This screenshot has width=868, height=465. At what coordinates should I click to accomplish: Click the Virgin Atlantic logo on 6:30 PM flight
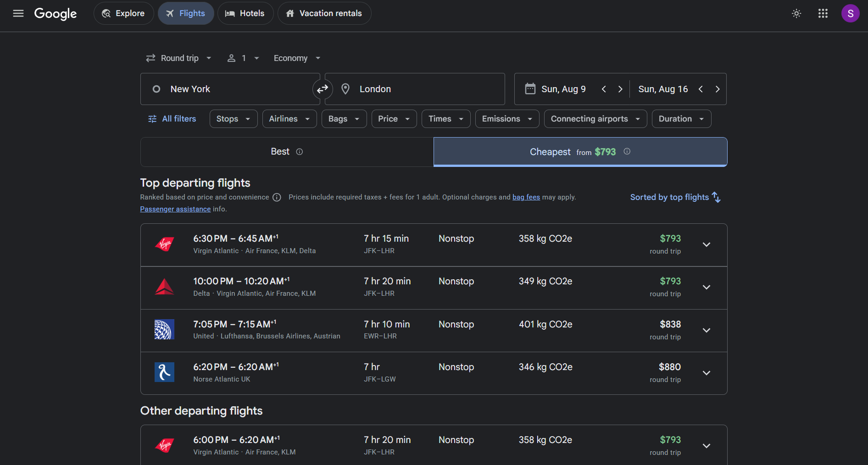[x=164, y=244]
